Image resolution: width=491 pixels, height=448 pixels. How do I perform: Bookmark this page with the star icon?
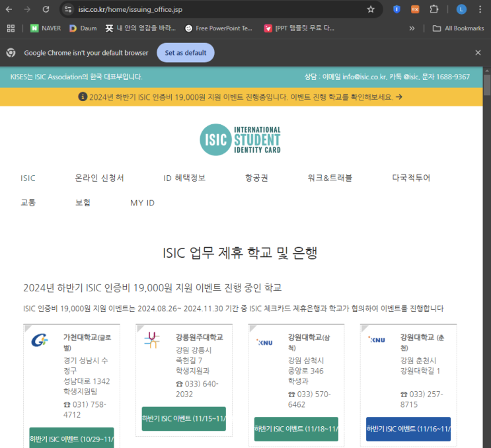click(371, 9)
